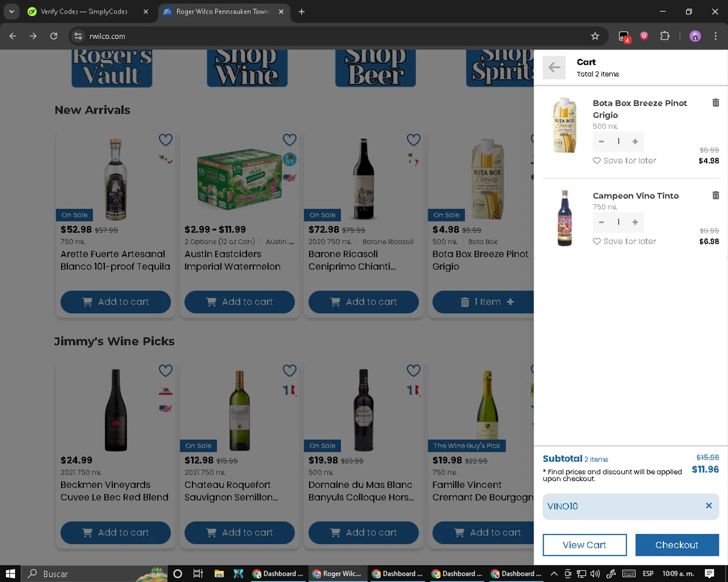728x582 pixels.
Task: Open the tab search dropdown
Action: point(11,12)
